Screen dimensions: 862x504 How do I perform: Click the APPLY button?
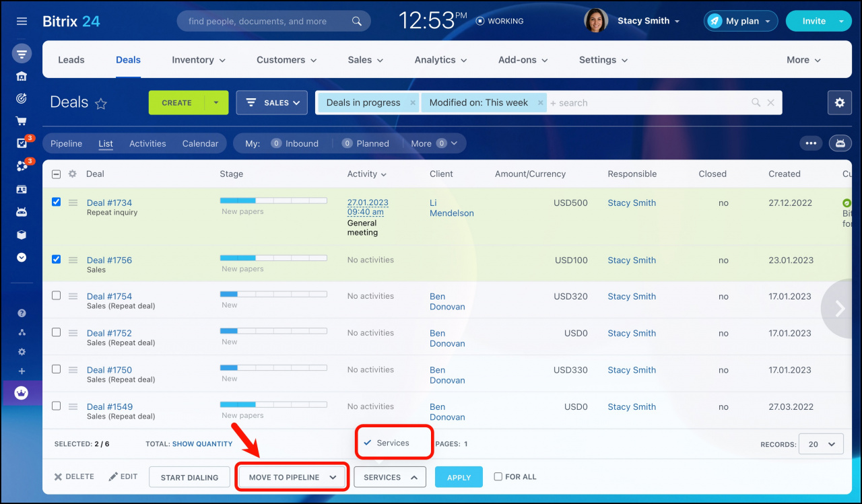click(459, 477)
